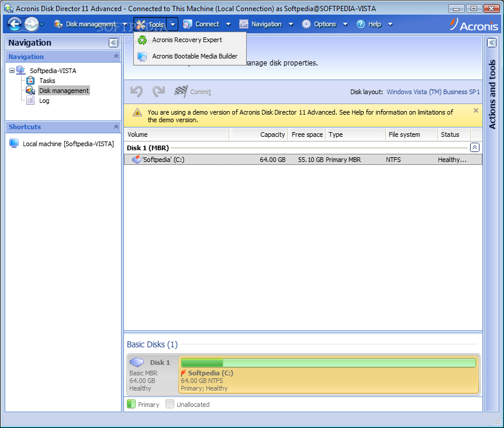This screenshot has height=428, width=504.
Task: Collapse the Navigation section chevron
Action: pyautogui.click(x=116, y=56)
